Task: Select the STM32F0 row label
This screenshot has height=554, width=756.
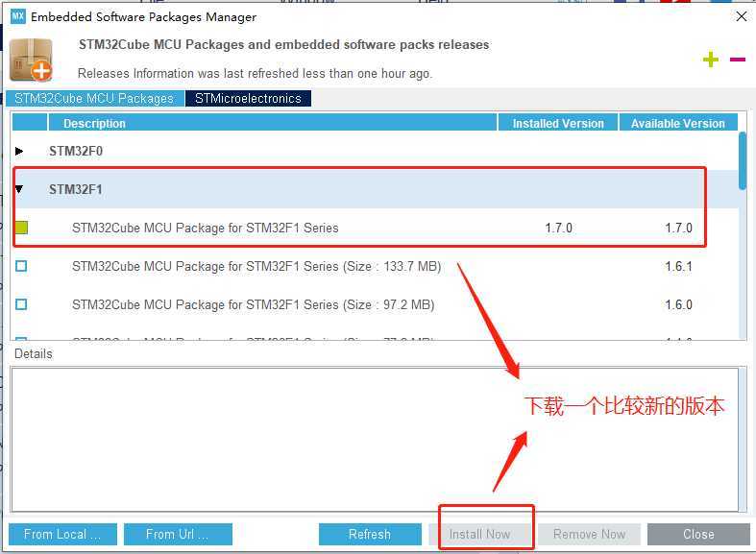Action: (76, 152)
